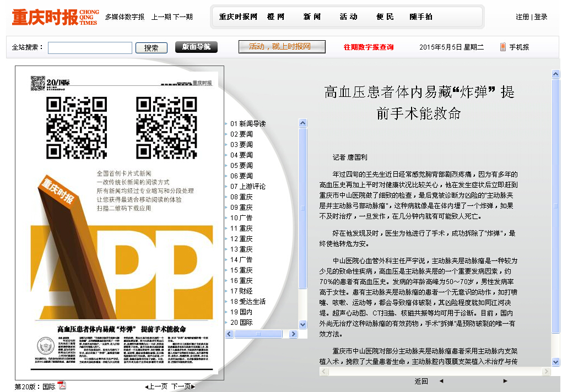Click 登录 link
The width and height of the screenshot is (562, 392).
click(x=541, y=17)
